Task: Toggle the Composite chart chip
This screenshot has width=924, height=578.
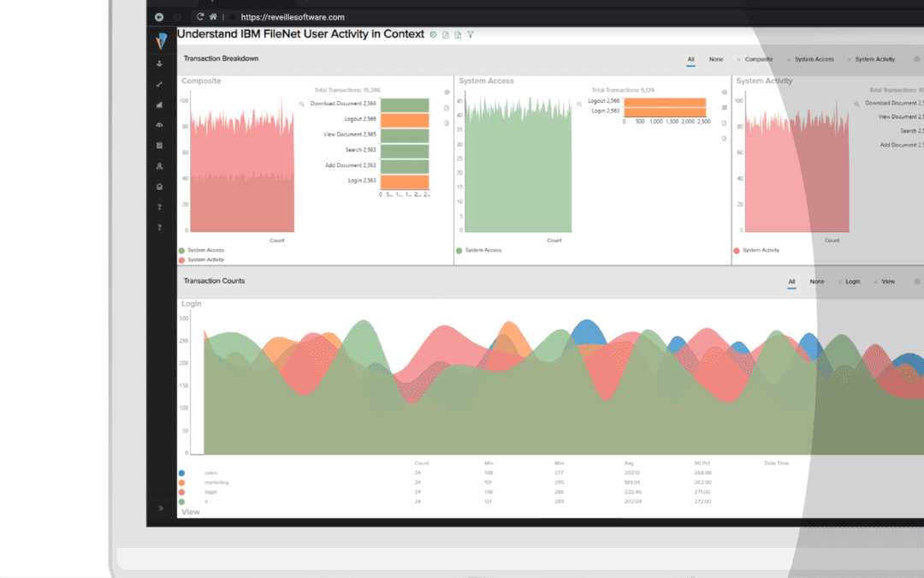Action: tap(755, 60)
